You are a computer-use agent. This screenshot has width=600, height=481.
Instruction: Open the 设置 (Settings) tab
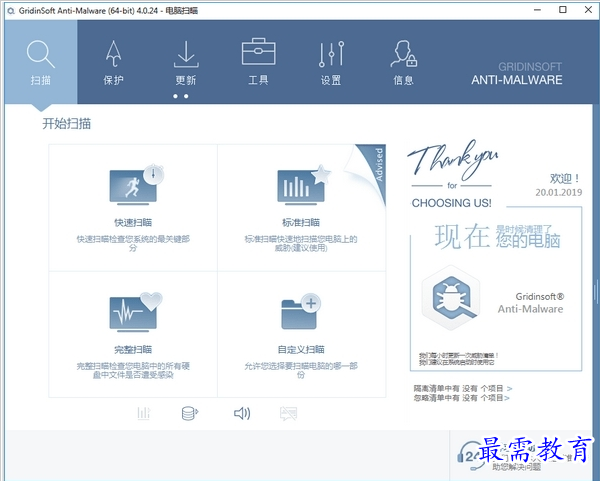click(331, 62)
